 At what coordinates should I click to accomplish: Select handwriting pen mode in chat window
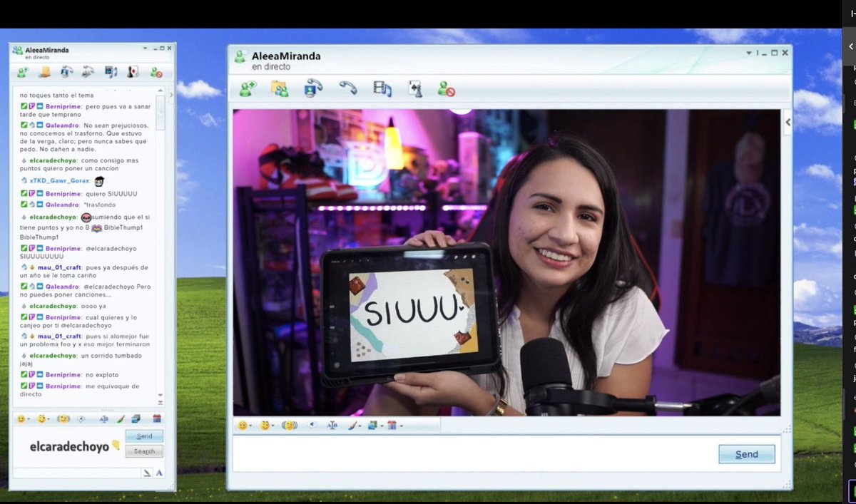tap(146, 473)
